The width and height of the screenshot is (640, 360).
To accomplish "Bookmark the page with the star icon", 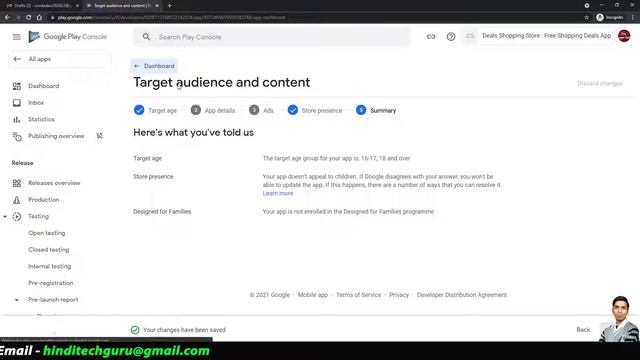I will tap(587, 18).
